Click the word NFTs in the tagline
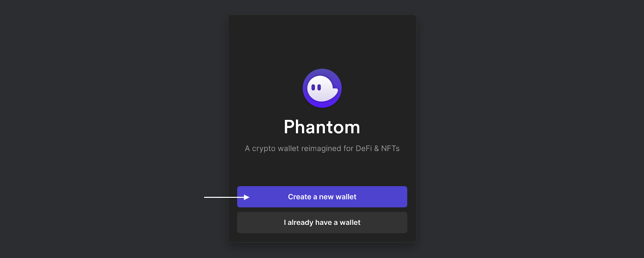Image resolution: width=644 pixels, height=258 pixels. (390, 148)
